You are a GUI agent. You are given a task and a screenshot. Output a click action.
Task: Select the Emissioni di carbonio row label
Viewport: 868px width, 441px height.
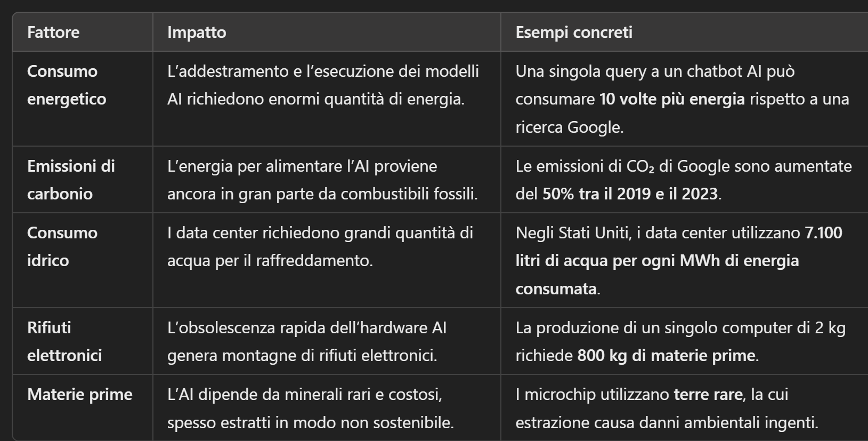70,180
